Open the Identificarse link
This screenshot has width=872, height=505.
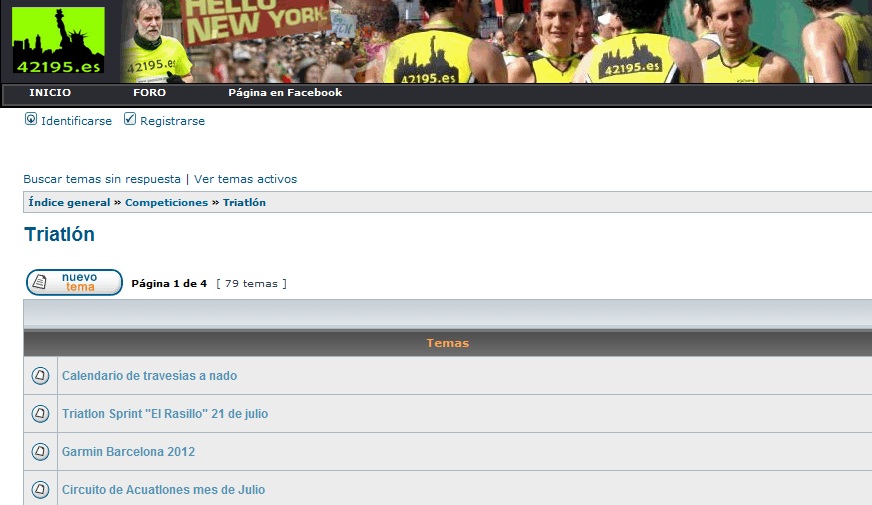tap(76, 121)
